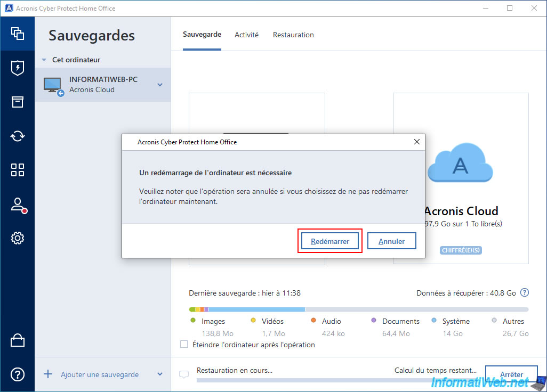Click the 138,8 Mo Images value

point(218,333)
